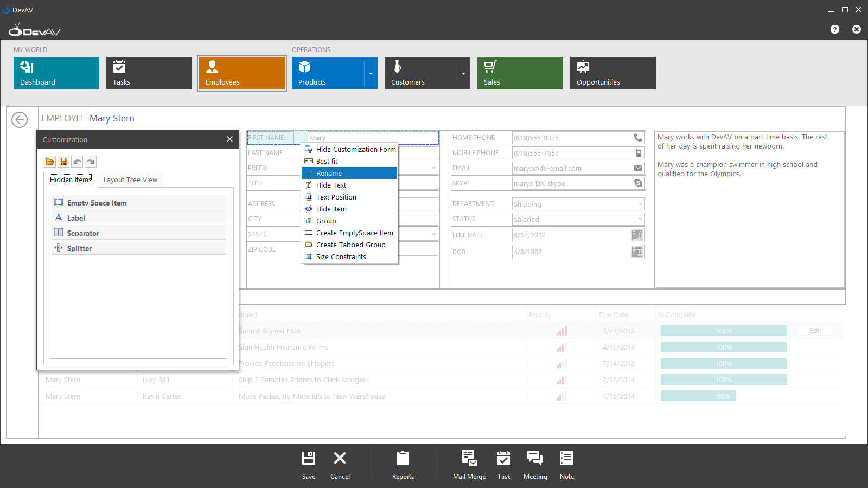Open layout file in Customization toolbar
This screenshot has width=868, height=488.
[50, 162]
